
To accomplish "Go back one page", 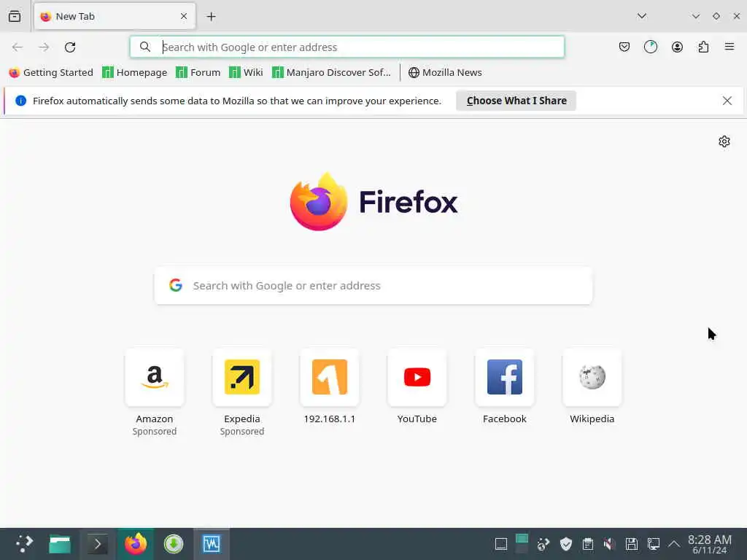I will click(18, 47).
